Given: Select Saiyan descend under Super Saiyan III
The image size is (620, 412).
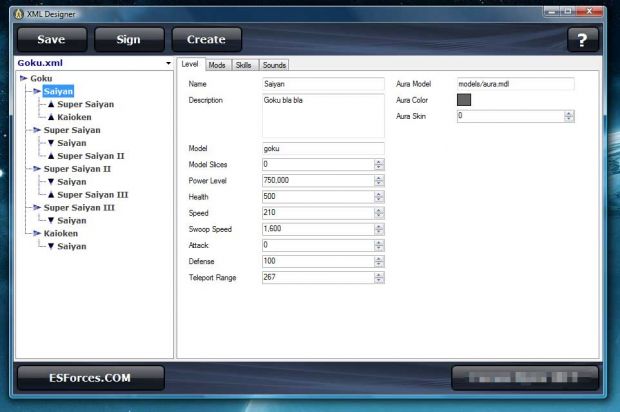Looking at the screenshot, I should [x=72, y=221].
